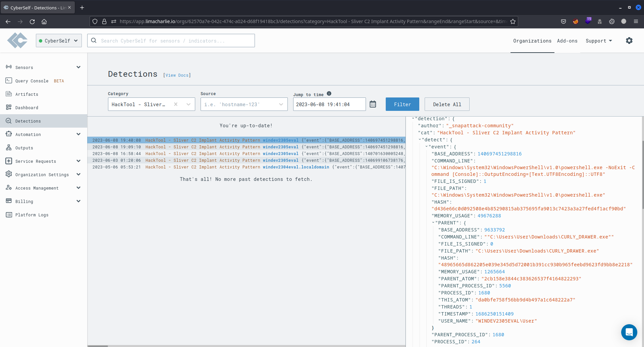Open the extension with the 19 badge
644x347 pixels.
[588, 21]
